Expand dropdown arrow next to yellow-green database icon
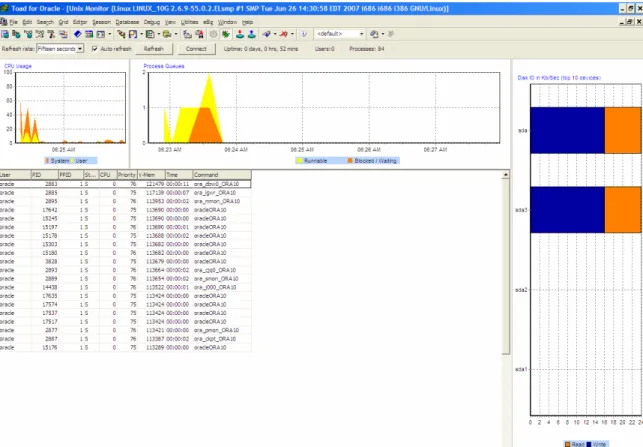Viewport: 643px width, 447px height. (x=176, y=34)
